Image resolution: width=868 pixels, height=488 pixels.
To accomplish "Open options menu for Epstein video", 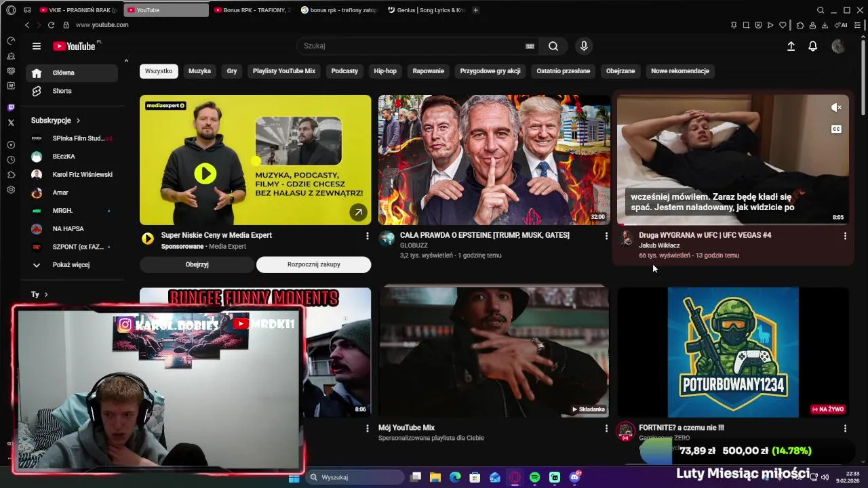I will pyautogui.click(x=606, y=236).
